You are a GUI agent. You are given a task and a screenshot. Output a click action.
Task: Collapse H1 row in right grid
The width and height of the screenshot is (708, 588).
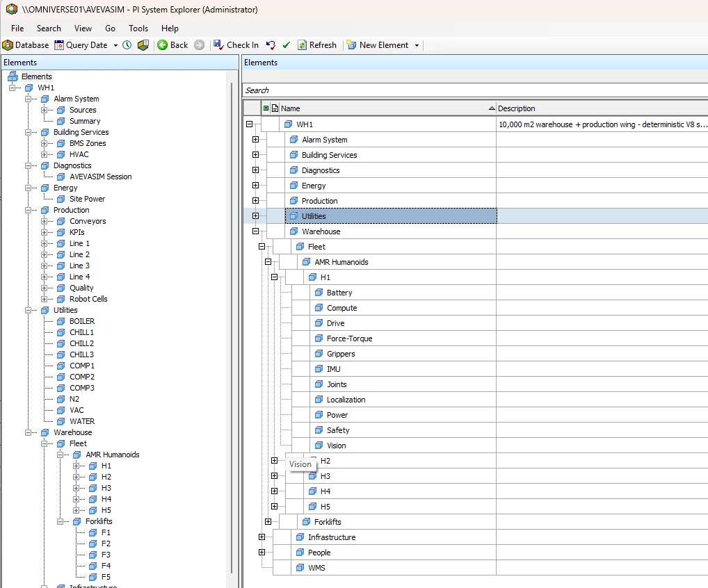(x=274, y=277)
